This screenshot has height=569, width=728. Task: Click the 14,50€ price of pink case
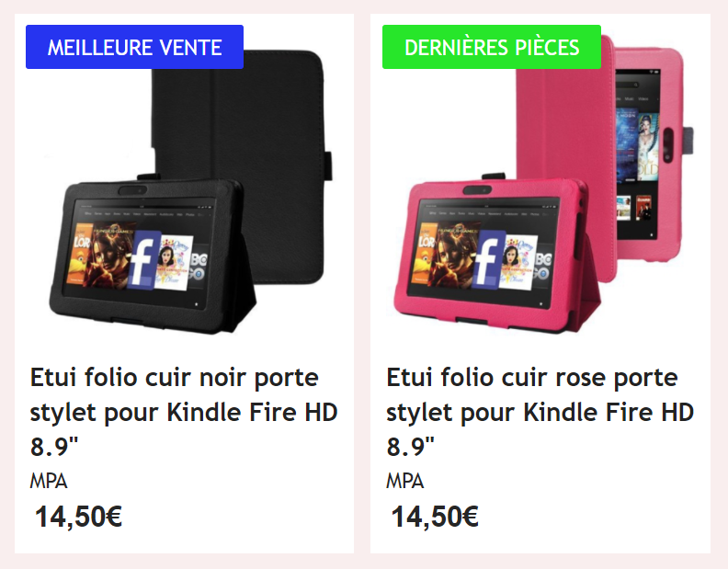tap(435, 516)
